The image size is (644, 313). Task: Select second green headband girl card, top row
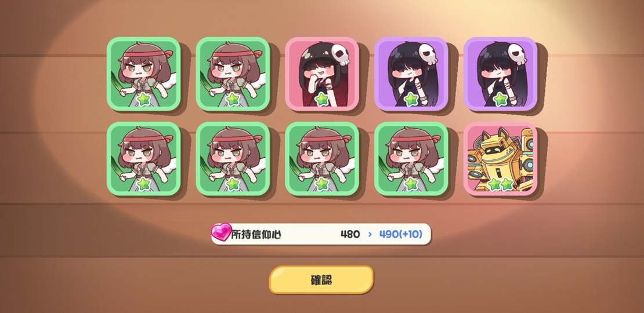pos(233,74)
